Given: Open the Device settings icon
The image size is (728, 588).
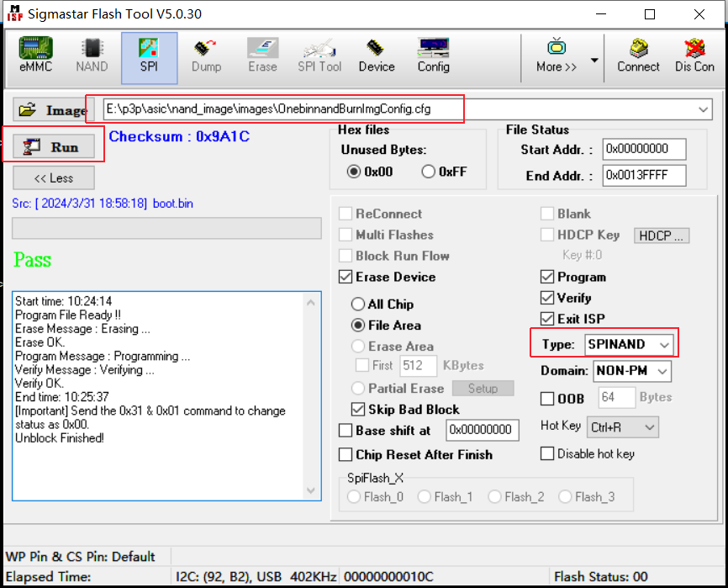Looking at the screenshot, I should pos(377,56).
